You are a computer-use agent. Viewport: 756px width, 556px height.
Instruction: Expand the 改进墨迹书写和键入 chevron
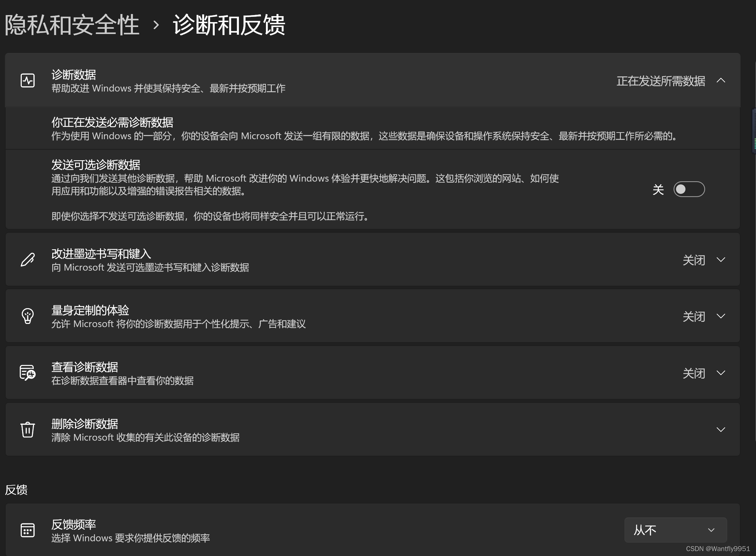[x=721, y=260]
